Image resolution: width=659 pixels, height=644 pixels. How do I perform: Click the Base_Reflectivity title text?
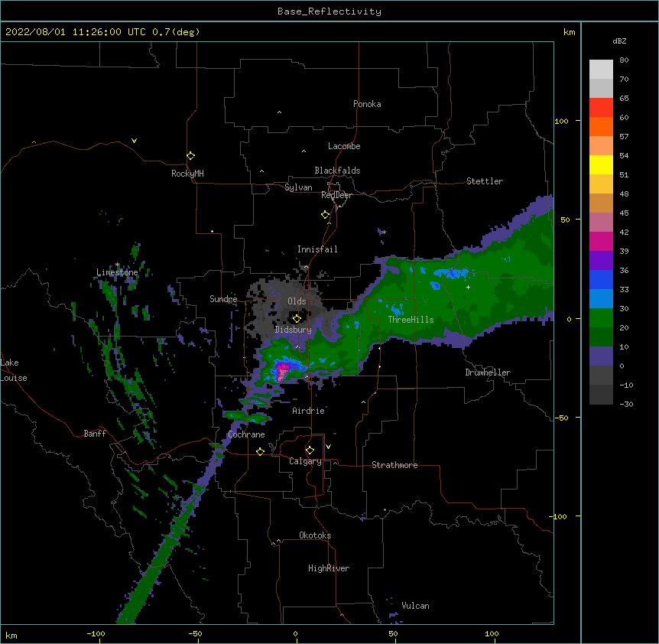pyautogui.click(x=329, y=11)
